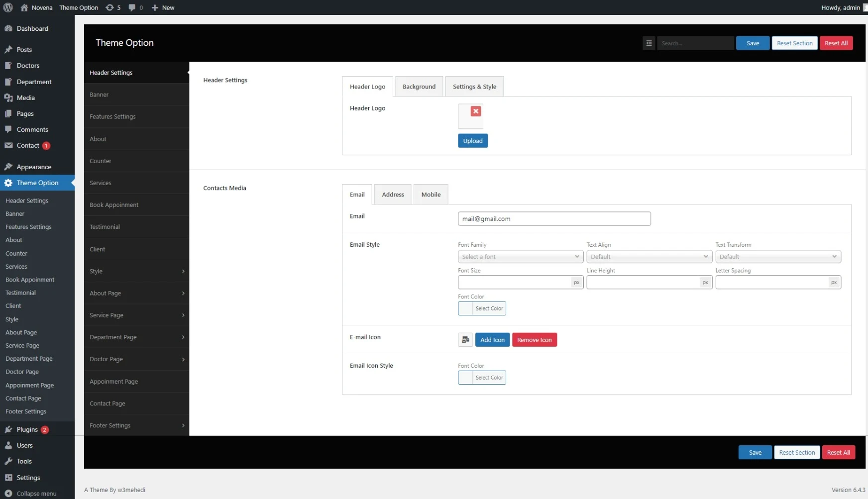Expand the About Page section
Image resolution: width=868 pixels, height=499 pixels.
136,293
